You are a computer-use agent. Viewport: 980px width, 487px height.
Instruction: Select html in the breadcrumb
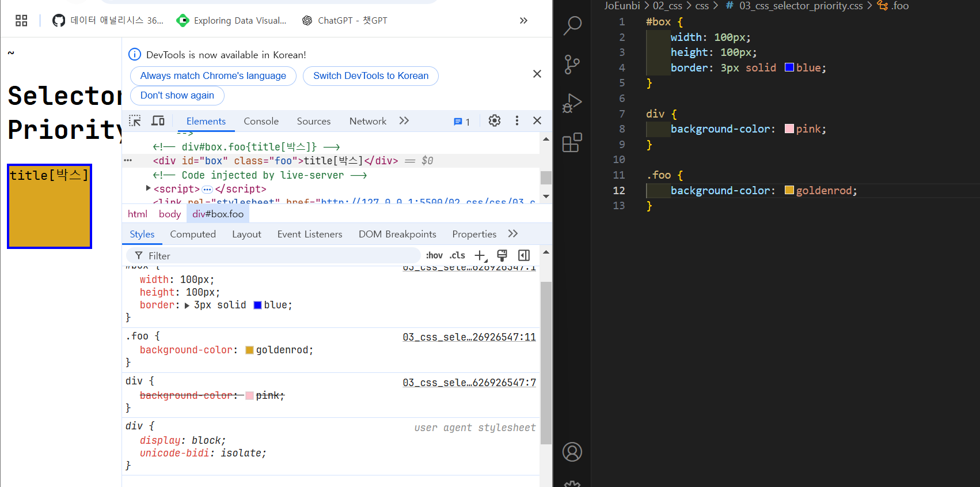tap(138, 214)
